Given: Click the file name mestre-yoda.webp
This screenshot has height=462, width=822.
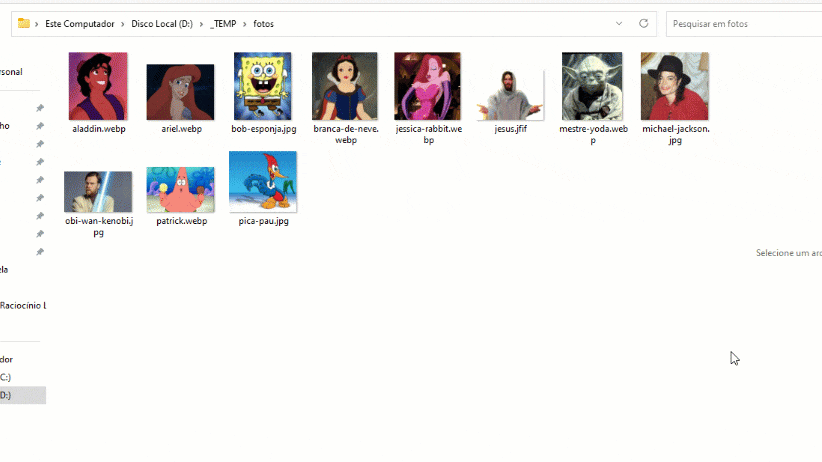Looking at the screenshot, I should pyautogui.click(x=593, y=134).
